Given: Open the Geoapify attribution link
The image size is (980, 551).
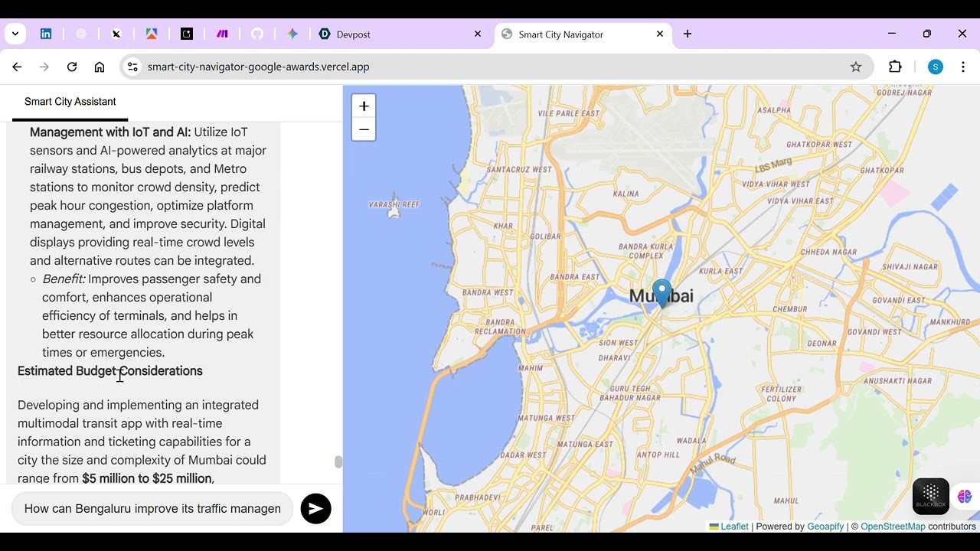Looking at the screenshot, I should pyautogui.click(x=825, y=527).
